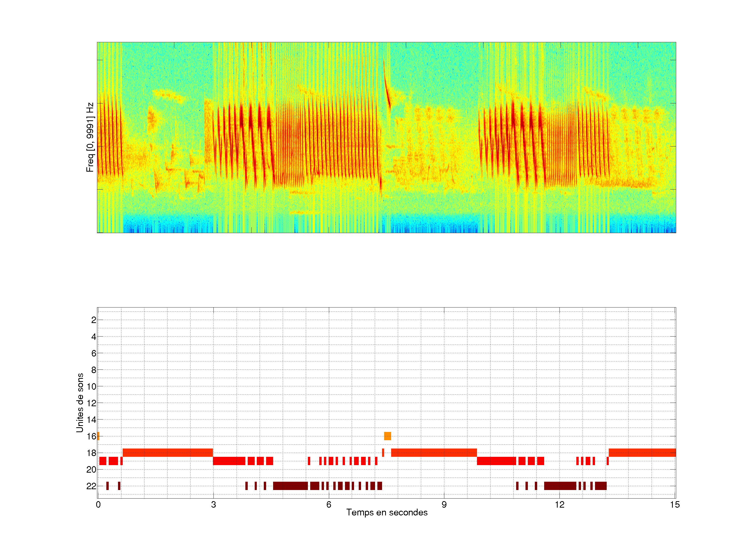
Task: Click x-axis tick label 6
Action: click(x=329, y=505)
